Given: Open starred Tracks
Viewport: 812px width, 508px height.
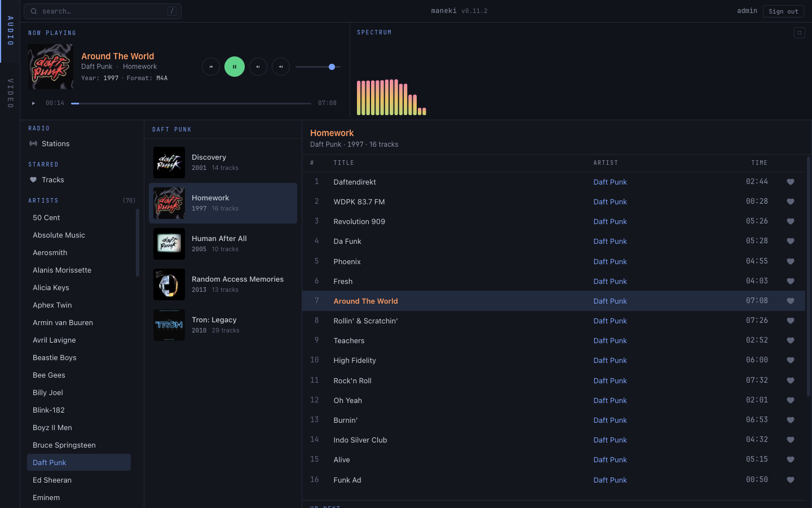Looking at the screenshot, I should 52,180.
